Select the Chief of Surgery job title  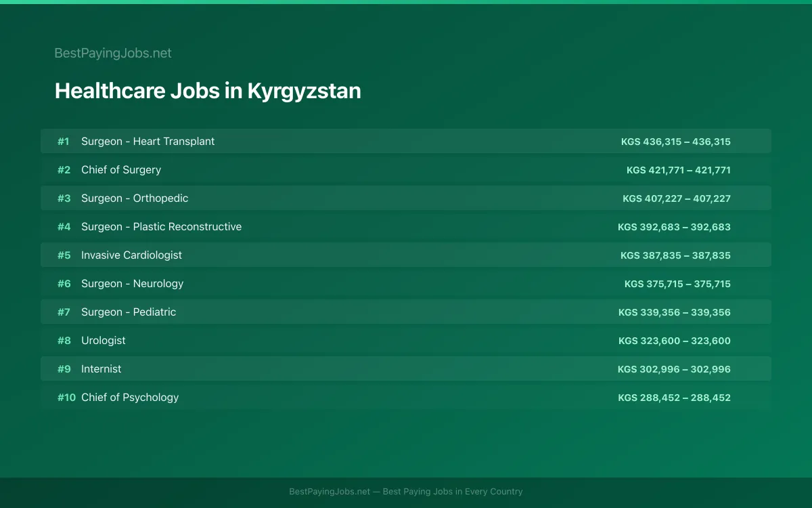click(121, 170)
